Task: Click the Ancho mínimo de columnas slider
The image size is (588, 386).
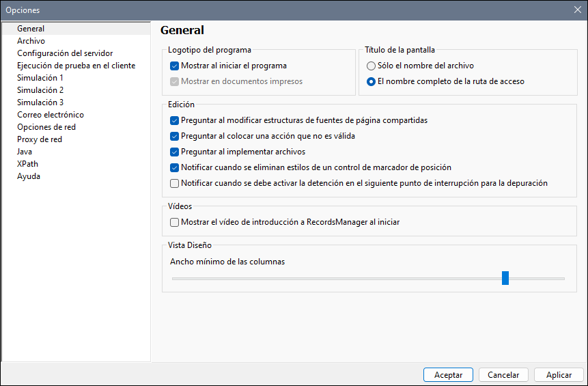Action: (x=505, y=278)
